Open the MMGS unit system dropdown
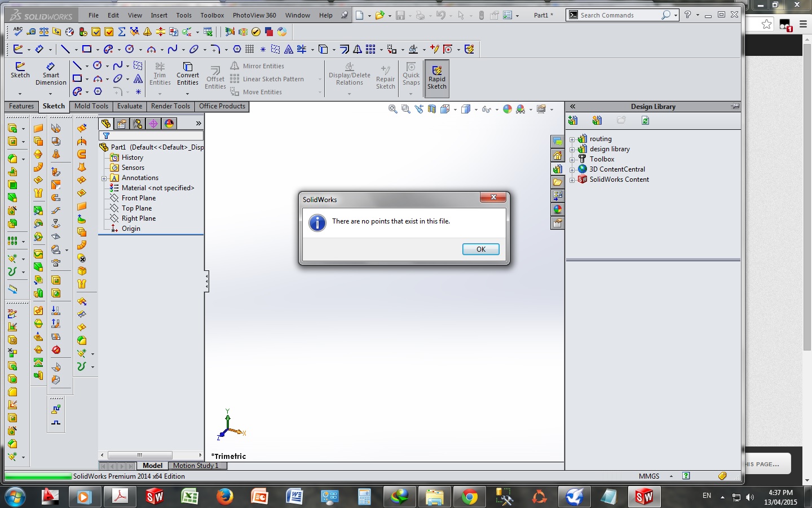Viewport: 812px width, 508px height. 671,476
